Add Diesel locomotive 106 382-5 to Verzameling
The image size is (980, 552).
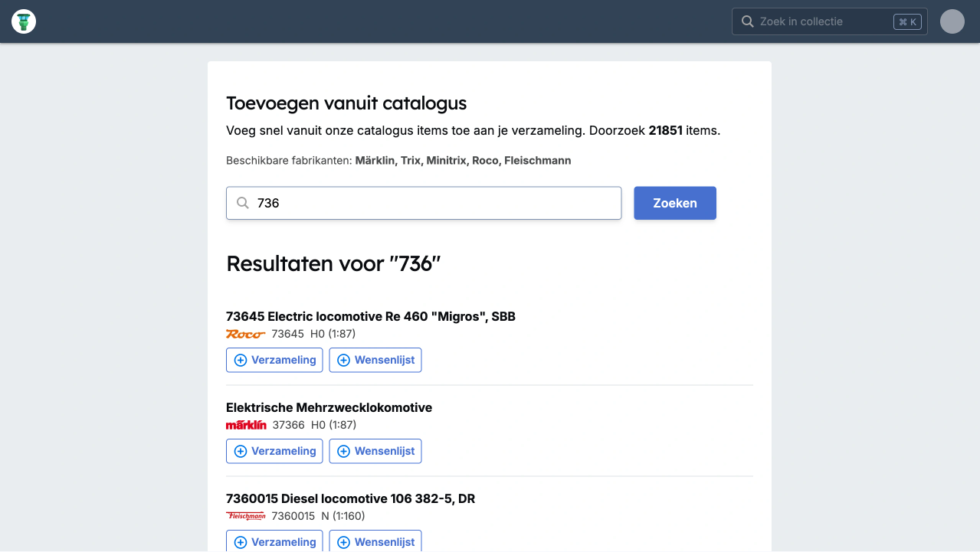pyautogui.click(x=274, y=541)
